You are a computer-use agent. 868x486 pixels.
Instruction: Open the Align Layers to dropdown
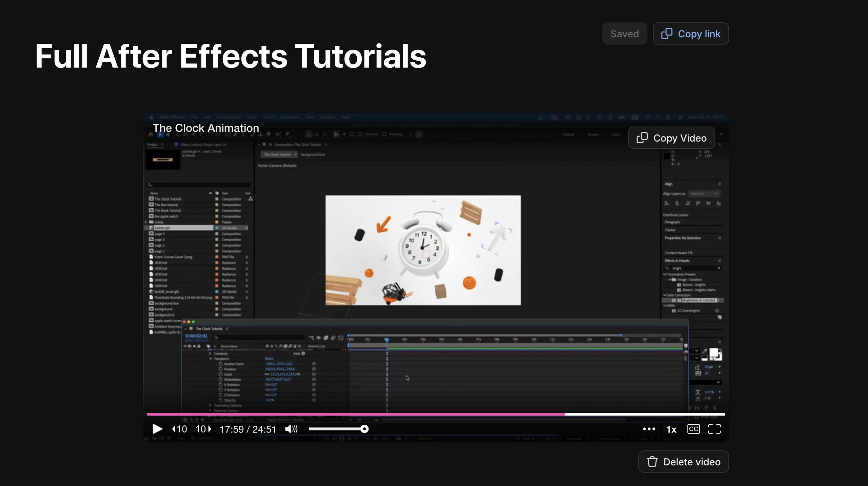[x=704, y=194]
